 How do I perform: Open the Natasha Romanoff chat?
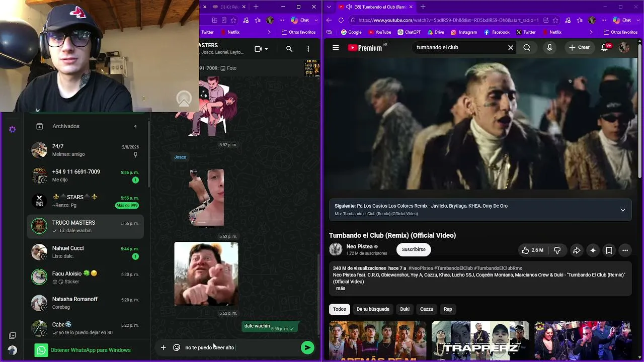coord(85,303)
